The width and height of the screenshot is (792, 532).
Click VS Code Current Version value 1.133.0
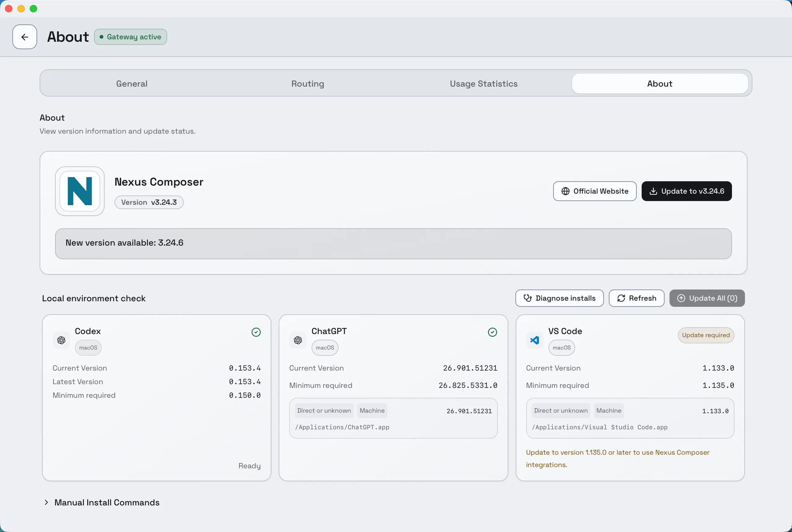pos(718,368)
